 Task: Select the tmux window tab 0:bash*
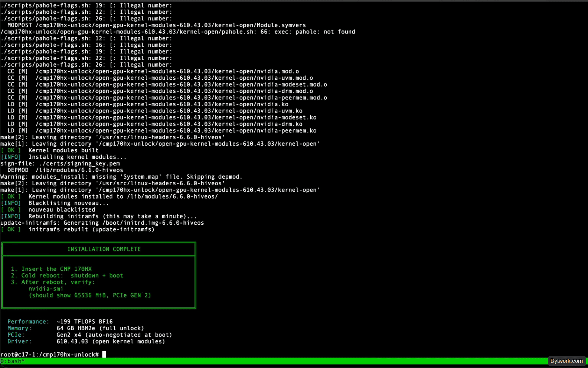13,361
